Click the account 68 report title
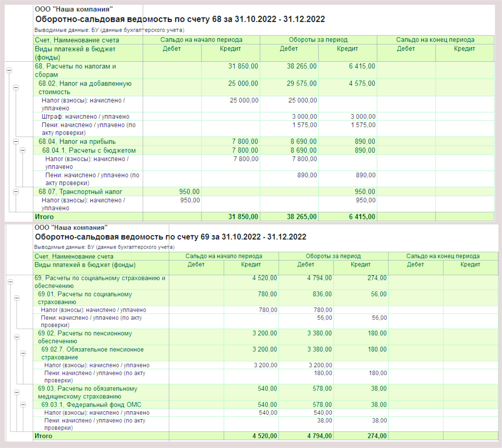This screenshot has width=502, height=448. click(x=180, y=19)
